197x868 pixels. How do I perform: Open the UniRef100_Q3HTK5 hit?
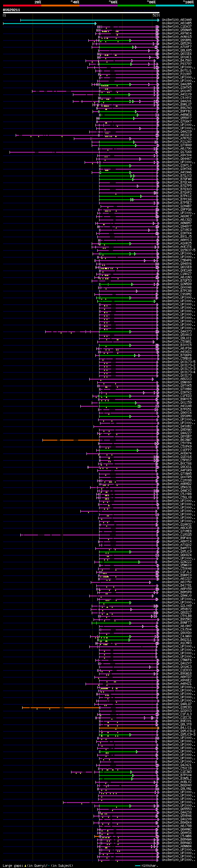(177, 88)
